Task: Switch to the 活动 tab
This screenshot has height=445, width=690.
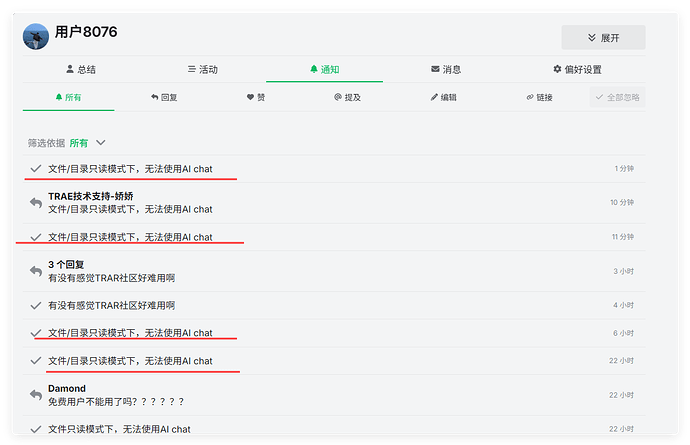Action: 203,69
